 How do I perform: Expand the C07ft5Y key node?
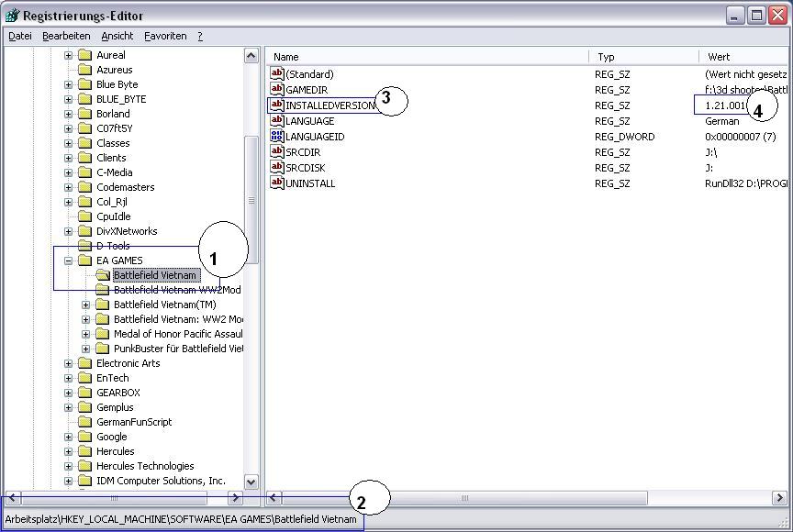pyautogui.click(x=68, y=128)
